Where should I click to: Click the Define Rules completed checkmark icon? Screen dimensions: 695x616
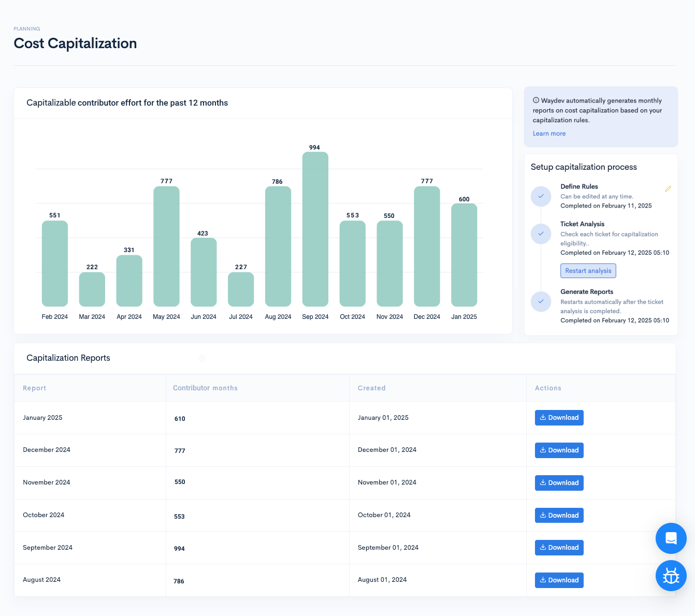click(541, 196)
